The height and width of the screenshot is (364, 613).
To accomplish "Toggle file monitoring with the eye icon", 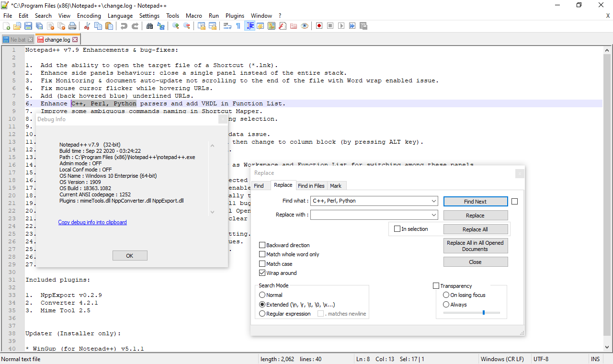I will pos(305,26).
